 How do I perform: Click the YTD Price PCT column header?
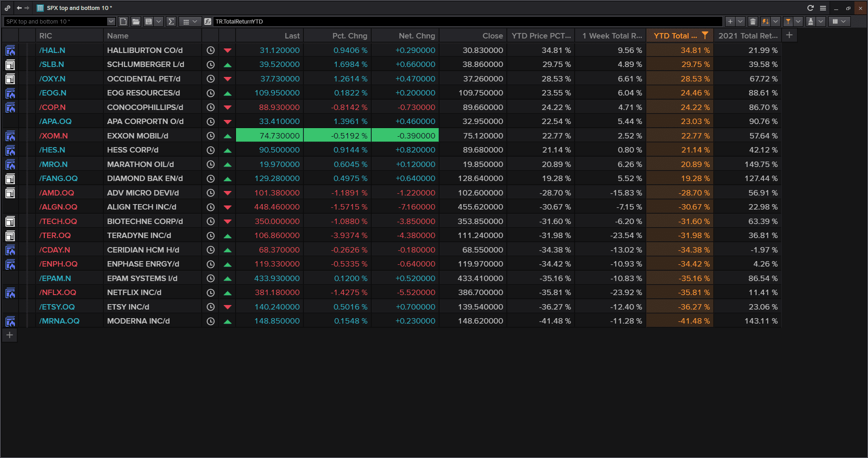541,36
